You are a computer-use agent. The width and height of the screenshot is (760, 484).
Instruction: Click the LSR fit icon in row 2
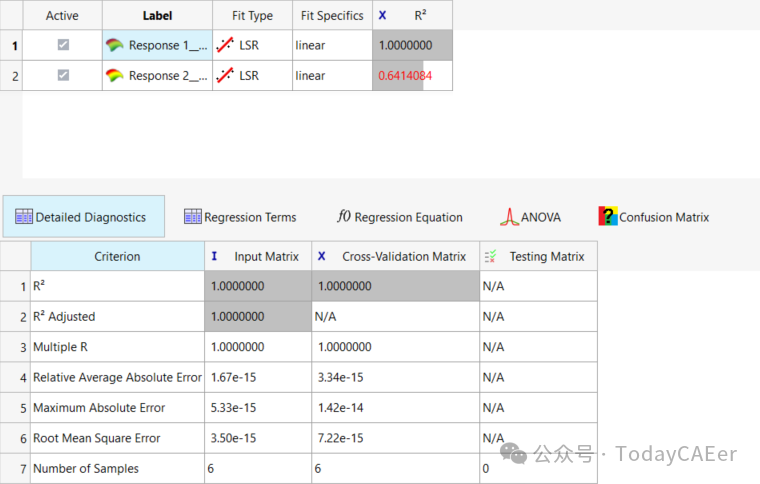[225, 76]
